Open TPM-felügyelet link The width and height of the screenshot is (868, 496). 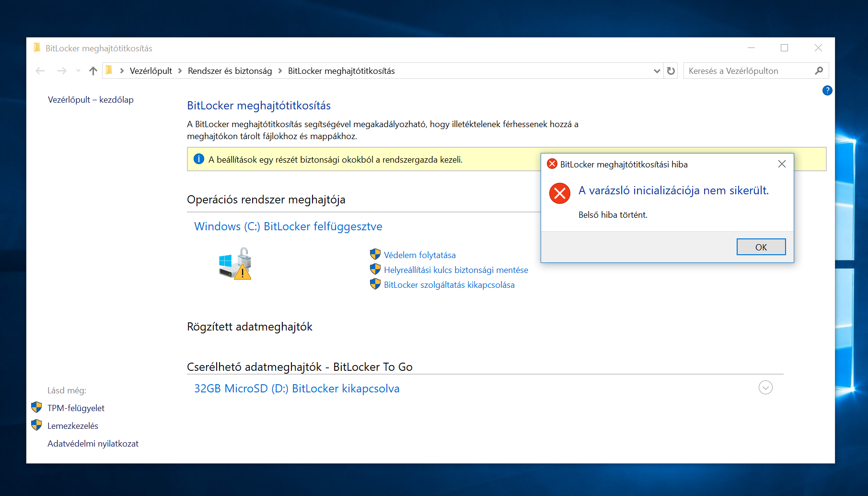pyautogui.click(x=76, y=408)
